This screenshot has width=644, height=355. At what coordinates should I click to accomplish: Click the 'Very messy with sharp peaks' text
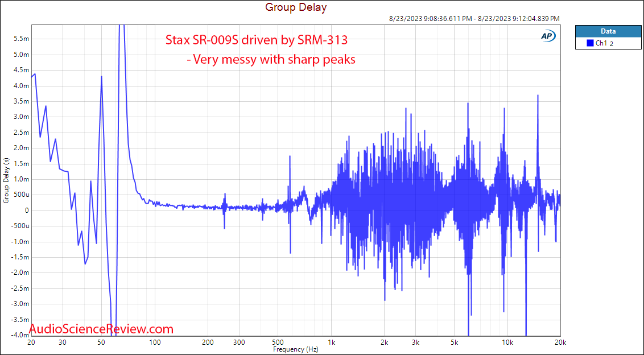273,59
